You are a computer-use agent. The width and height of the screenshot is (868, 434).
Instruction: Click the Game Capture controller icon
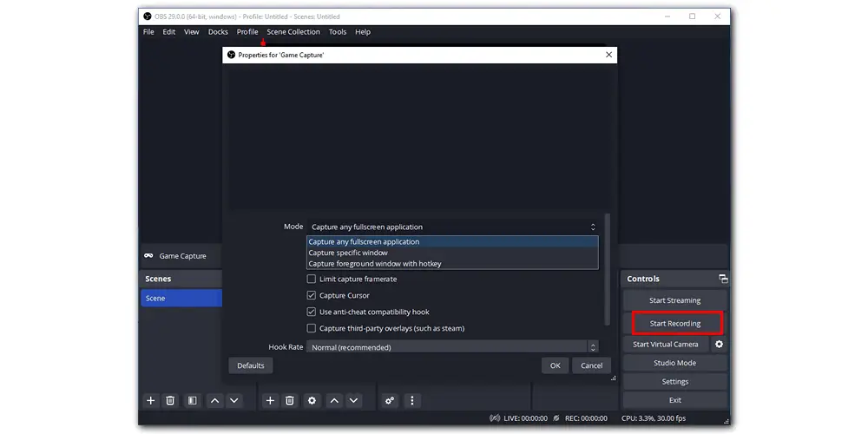[149, 256]
